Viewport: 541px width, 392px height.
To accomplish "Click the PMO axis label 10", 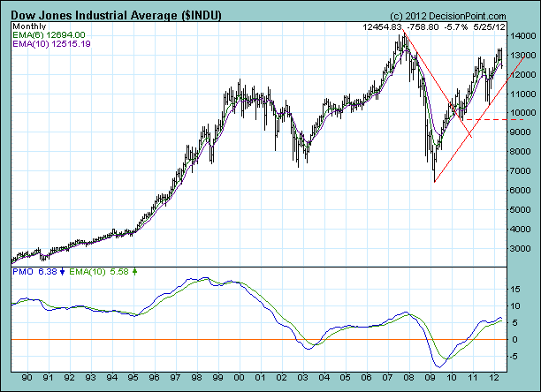I will coord(515,305).
